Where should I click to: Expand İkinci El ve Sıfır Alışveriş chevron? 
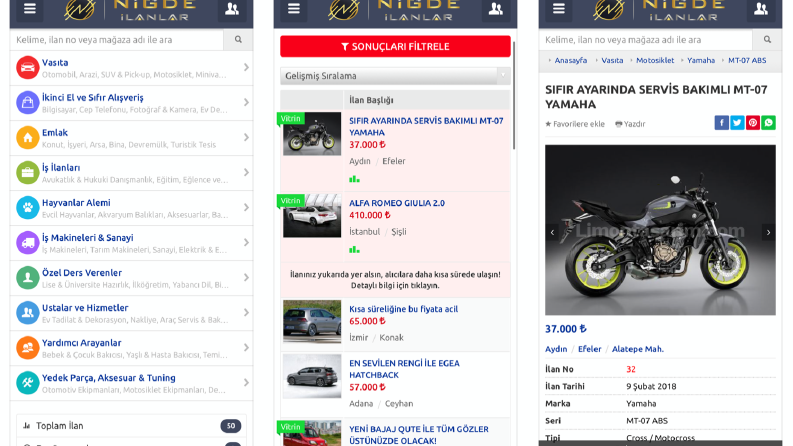click(246, 102)
